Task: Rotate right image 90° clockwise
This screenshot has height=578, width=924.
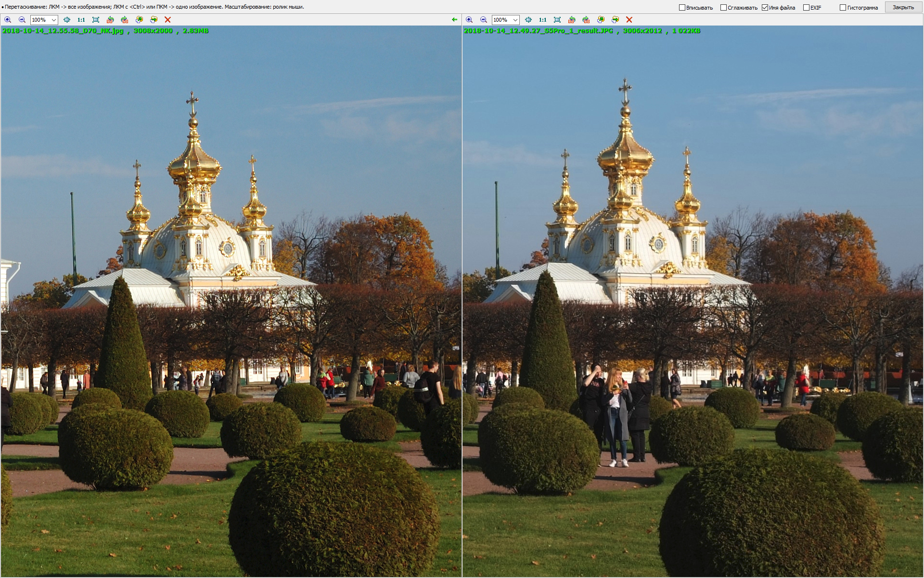Action: click(x=586, y=20)
